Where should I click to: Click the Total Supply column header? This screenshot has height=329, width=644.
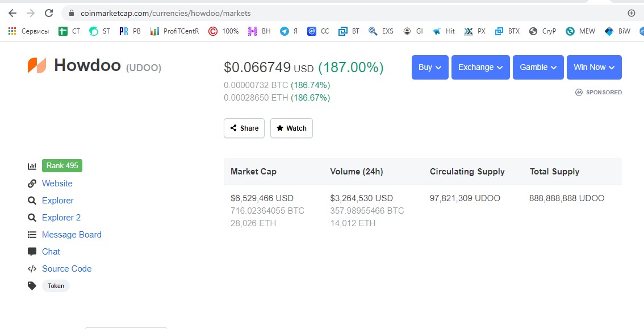click(x=554, y=172)
